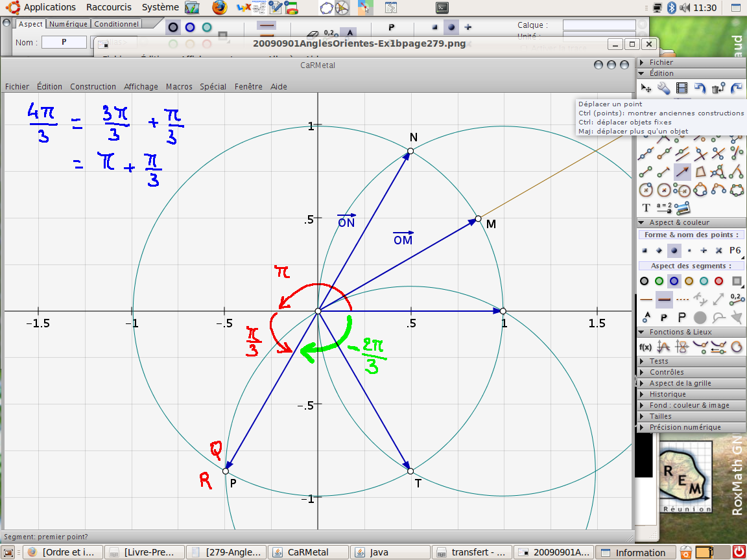Click the undo arrow in Édition
This screenshot has height=560, width=747.
point(700,88)
